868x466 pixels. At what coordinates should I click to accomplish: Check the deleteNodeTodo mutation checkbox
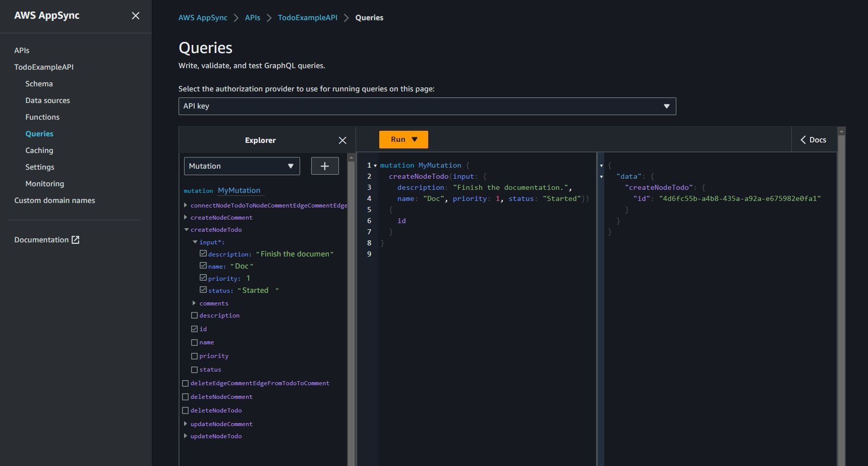tap(186, 410)
